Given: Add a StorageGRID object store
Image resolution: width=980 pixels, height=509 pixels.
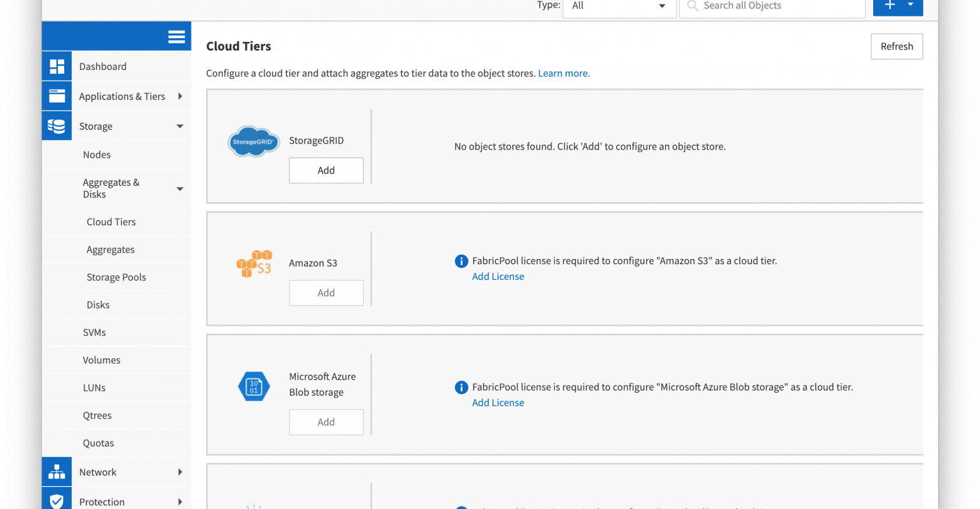Looking at the screenshot, I should point(326,171).
